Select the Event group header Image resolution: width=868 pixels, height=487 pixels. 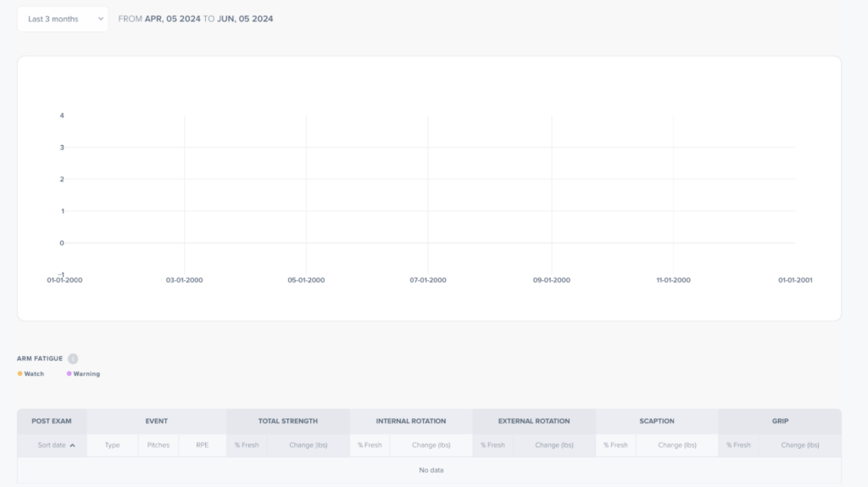[156, 421]
